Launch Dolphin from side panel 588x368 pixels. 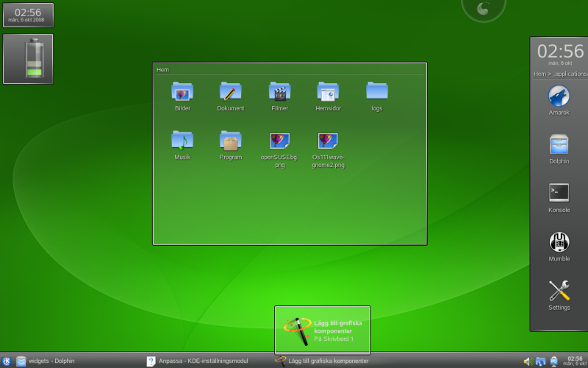[559, 149]
